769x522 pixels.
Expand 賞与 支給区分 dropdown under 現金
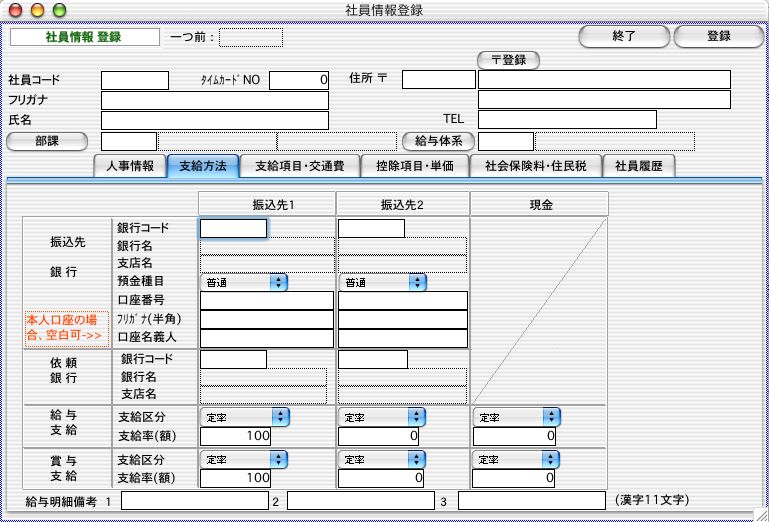516,459
